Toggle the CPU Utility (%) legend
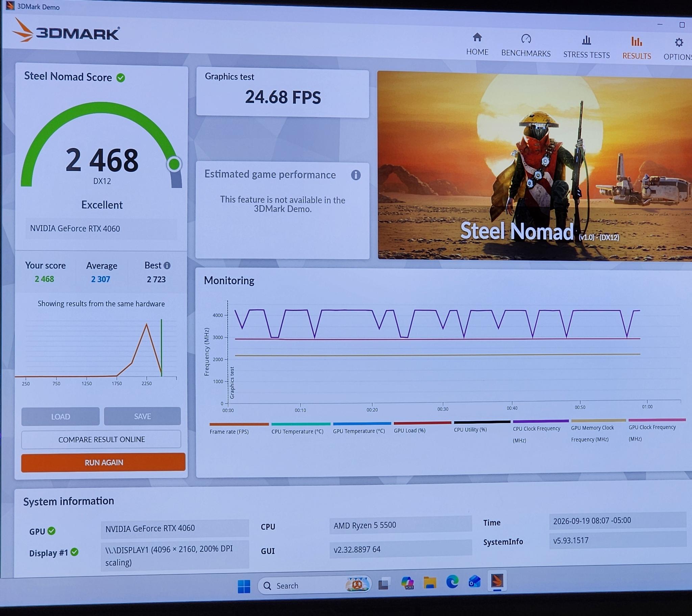 coord(482,427)
